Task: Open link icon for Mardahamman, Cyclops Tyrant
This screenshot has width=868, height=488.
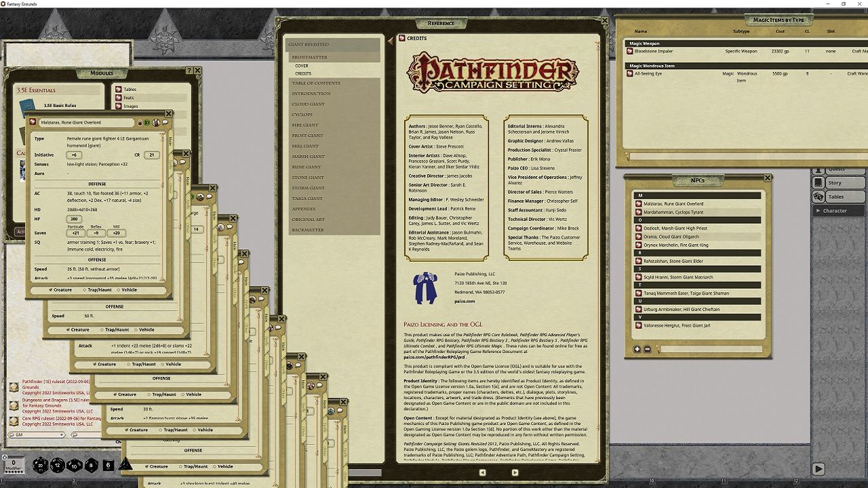Action: pos(639,212)
